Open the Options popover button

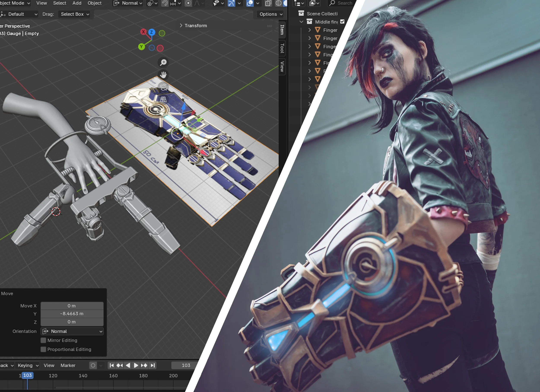(x=271, y=14)
